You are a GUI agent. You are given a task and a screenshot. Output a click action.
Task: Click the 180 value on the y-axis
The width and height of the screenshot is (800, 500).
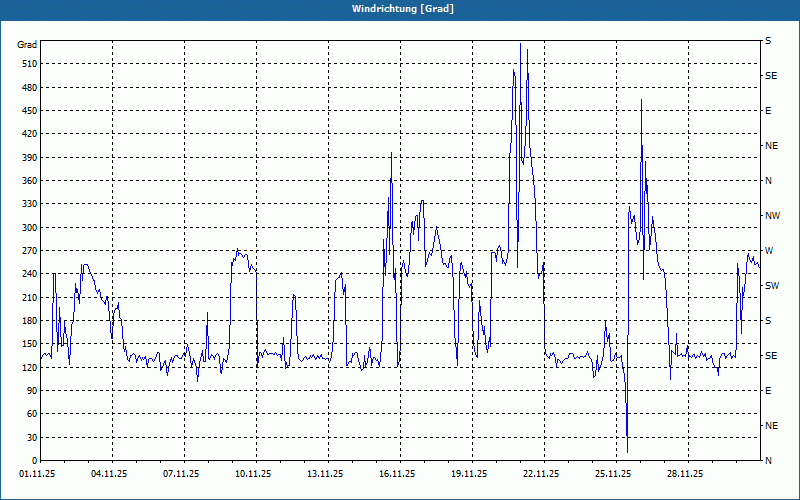[30, 321]
